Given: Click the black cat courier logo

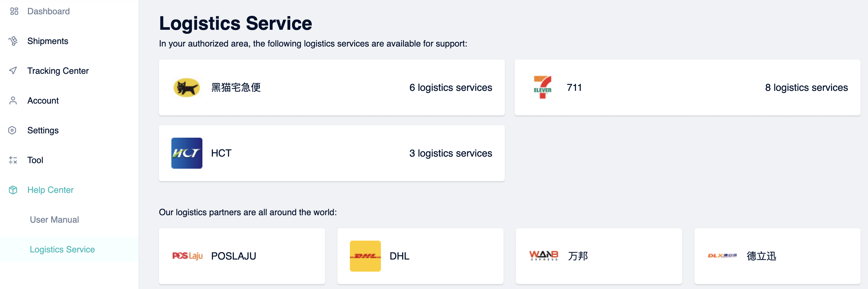Looking at the screenshot, I should tap(187, 87).
